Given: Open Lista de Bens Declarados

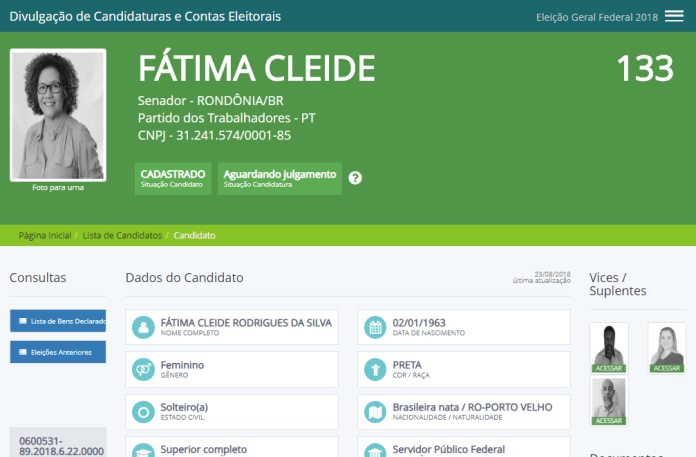Looking at the screenshot, I should tap(57, 321).
